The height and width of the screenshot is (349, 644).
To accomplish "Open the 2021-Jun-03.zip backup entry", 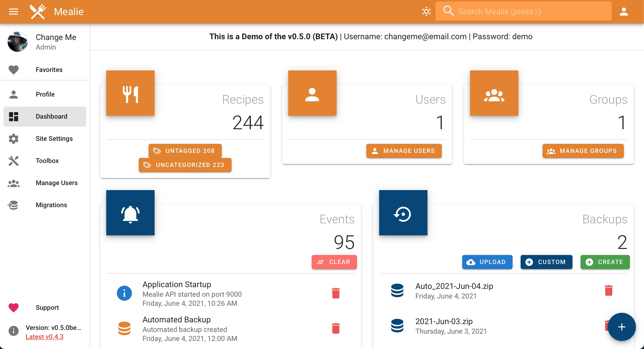I will click(x=504, y=326).
